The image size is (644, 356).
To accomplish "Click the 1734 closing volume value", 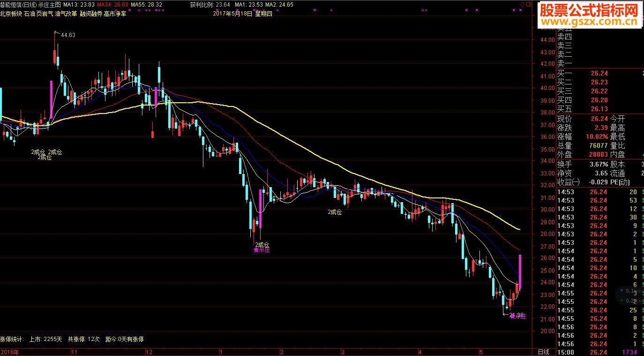I will tap(629, 352).
